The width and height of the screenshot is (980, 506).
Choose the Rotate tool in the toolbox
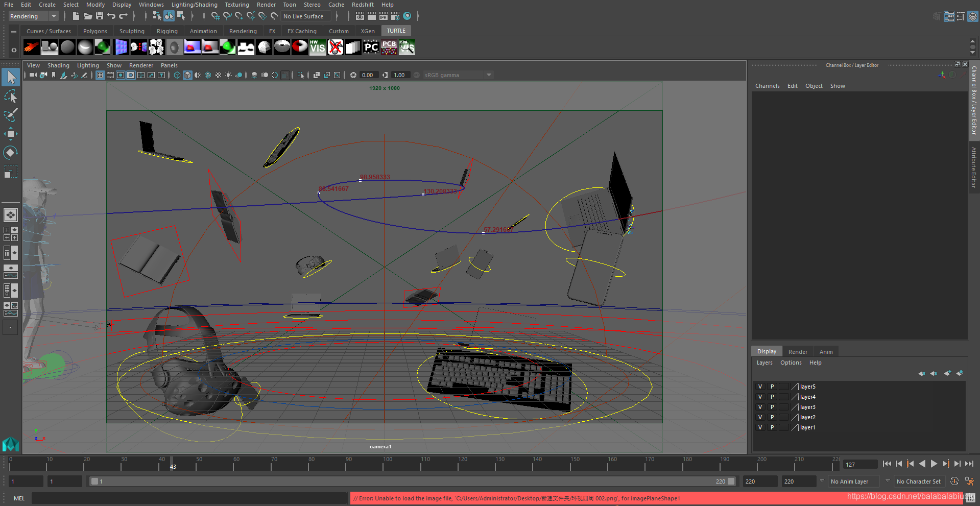click(x=11, y=153)
